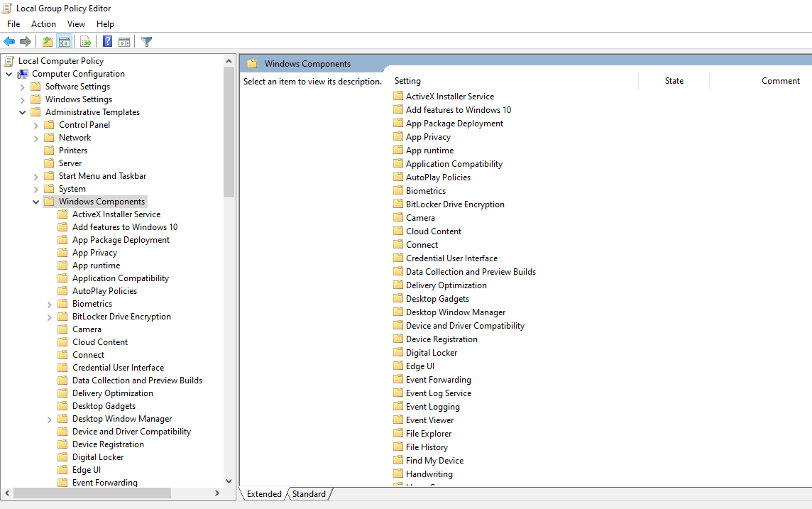Click BitLocker Drive Encryption folder icon in list
The height and width of the screenshot is (509, 812).
click(x=397, y=204)
